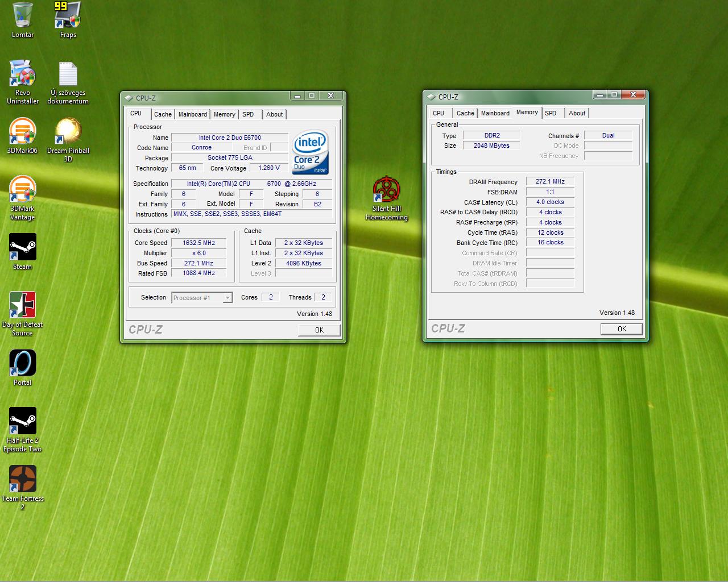Screen dimensions: 728x582
Task: Select CPU tab in left CPU-Z window
Action: point(136,113)
